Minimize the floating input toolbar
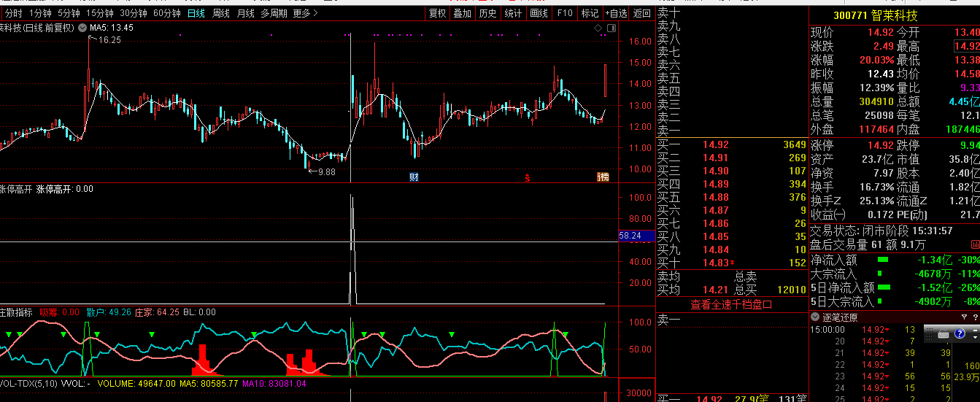980x402 pixels. pos(975,331)
